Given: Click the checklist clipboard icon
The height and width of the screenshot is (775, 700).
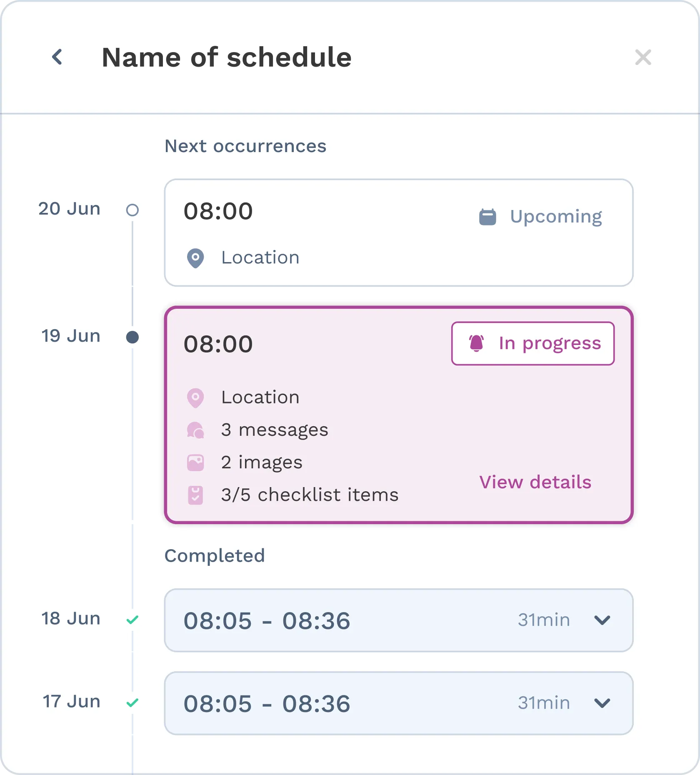Looking at the screenshot, I should point(195,495).
